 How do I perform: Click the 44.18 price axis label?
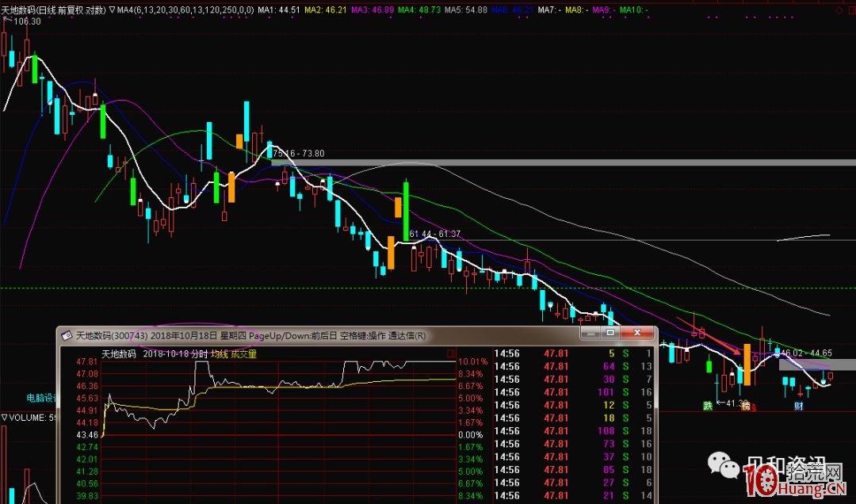pyautogui.click(x=87, y=422)
